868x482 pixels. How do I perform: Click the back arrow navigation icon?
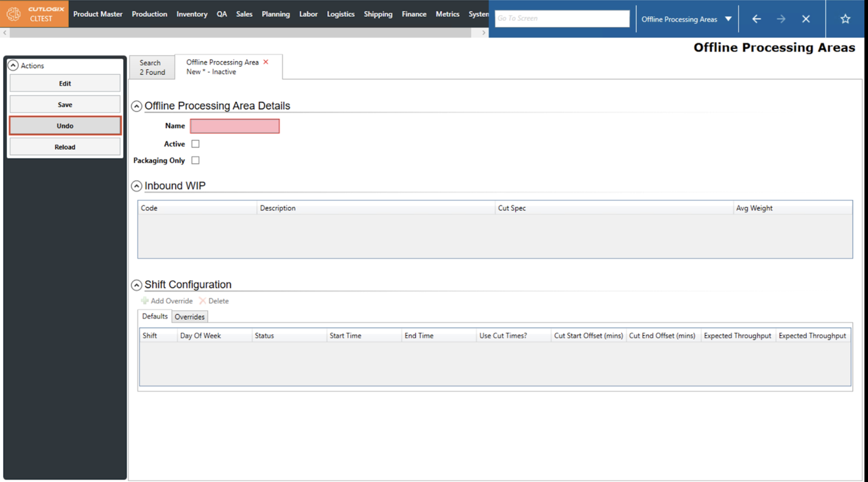click(x=756, y=19)
